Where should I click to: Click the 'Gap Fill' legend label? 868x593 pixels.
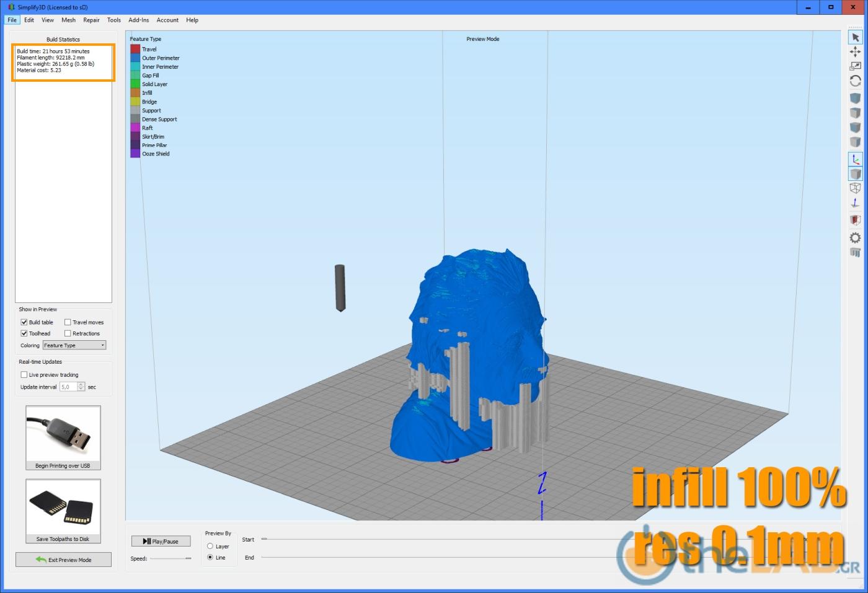(151, 76)
